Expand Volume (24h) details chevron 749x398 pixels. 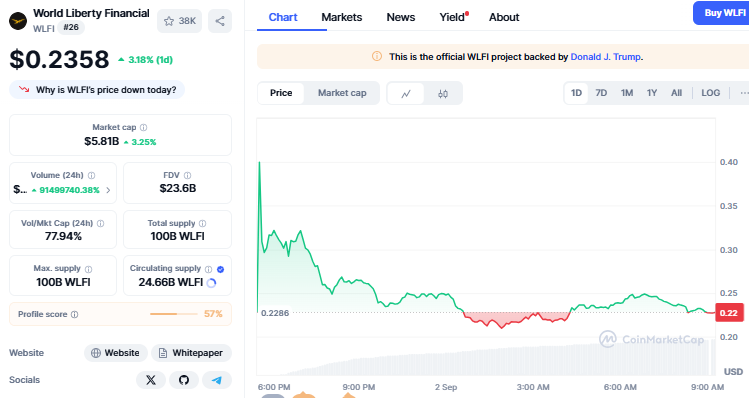(108, 190)
